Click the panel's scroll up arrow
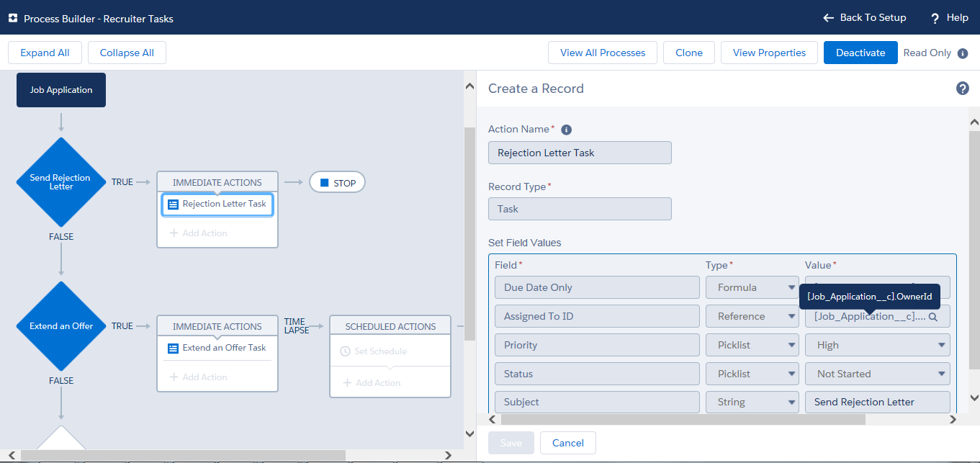Image resolution: width=980 pixels, height=463 pixels. 974,122
